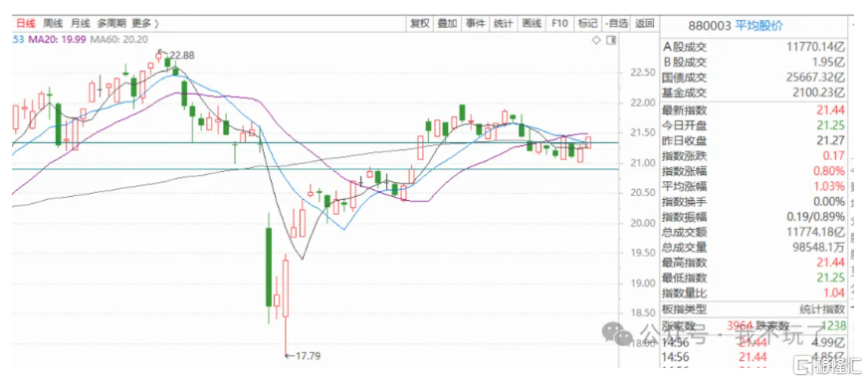The height and width of the screenshot is (382, 868).
Task: Click the 平均股价 stock name link
Action: (x=759, y=25)
